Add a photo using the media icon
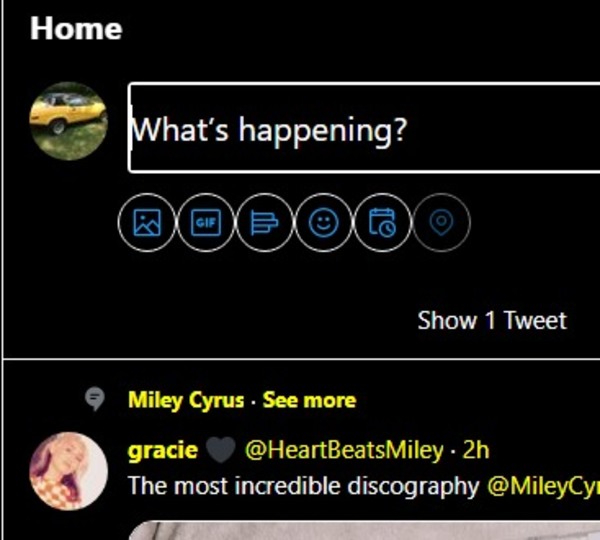The width and height of the screenshot is (600, 540). 147,222
